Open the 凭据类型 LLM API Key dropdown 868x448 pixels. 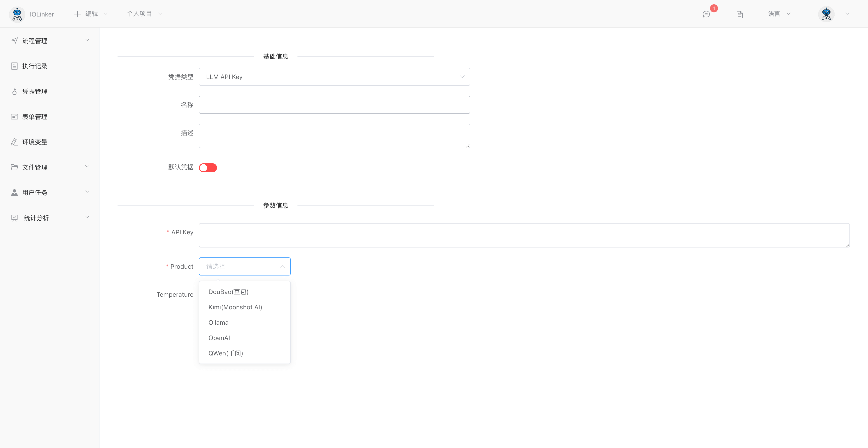tap(334, 77)
